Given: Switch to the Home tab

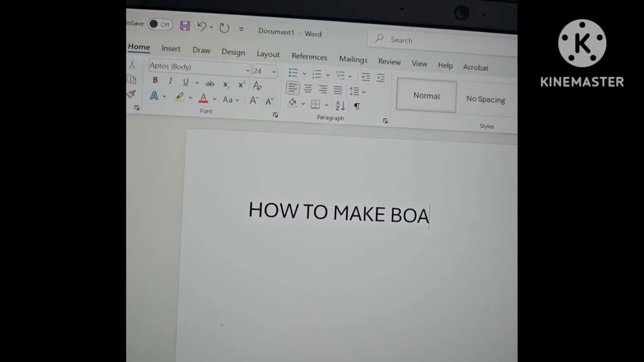Looking at the screenshot, I should point(139,47).
